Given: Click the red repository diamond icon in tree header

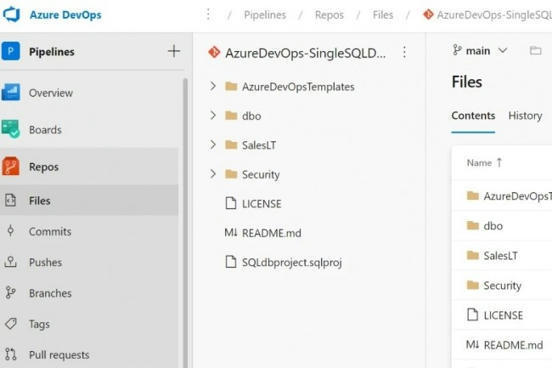Looking at the screenshot, I should (214, 52).
